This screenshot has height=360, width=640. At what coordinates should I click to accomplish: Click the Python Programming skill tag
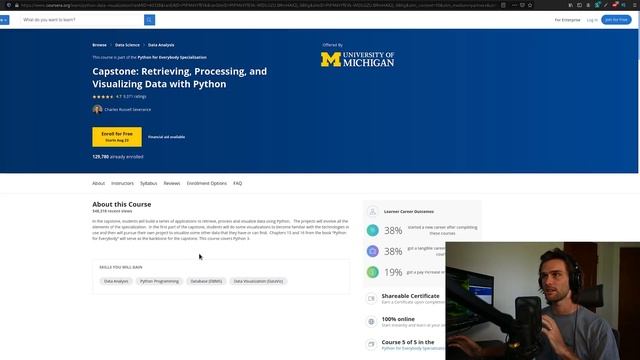click(159, 281)
